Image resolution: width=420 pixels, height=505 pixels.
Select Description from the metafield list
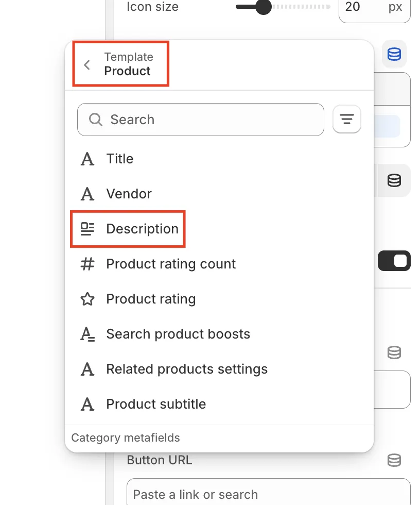click(x=142, y=228)
